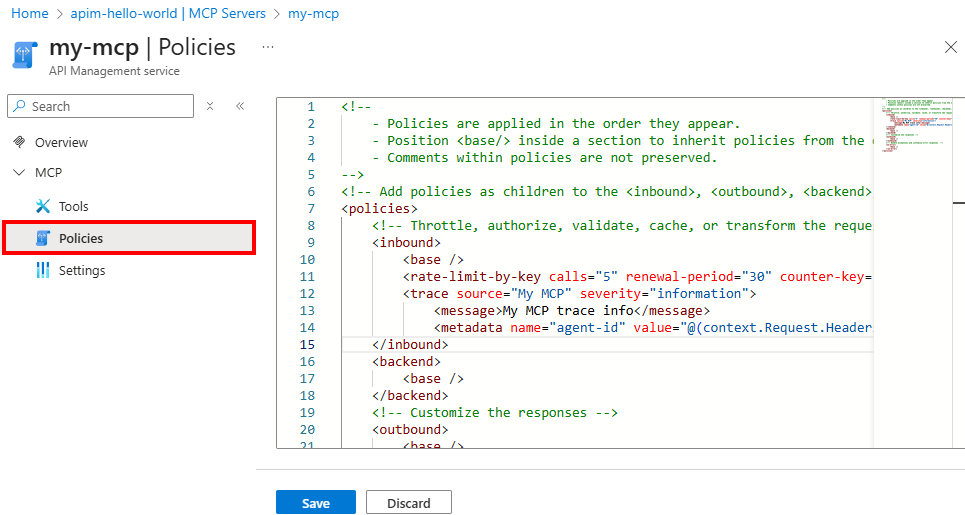This screenshot has width=965, height=515.
Task: Click line number 7 in the editor
Action: 311,209
